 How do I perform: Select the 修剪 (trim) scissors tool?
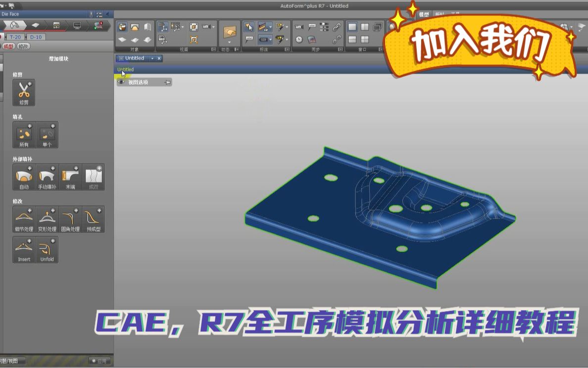(24, 92)
